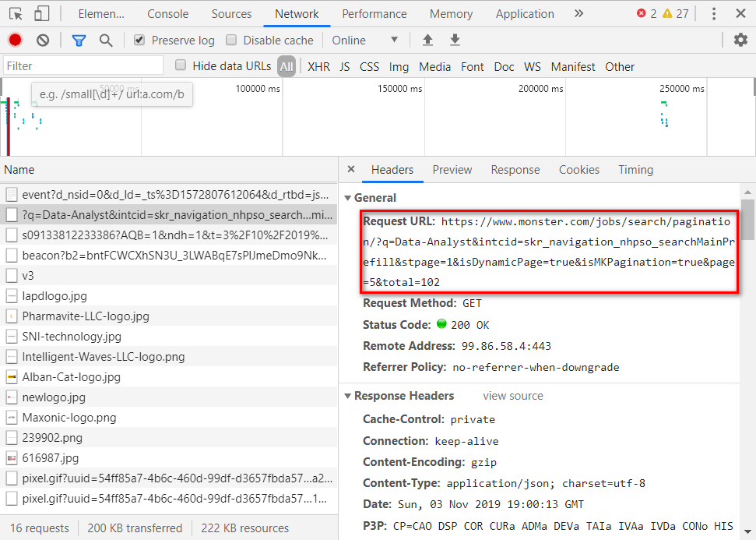Click the icon beside newlogo.jpg
The width and height of the screenshot is (756, 540).
pos(12,397)
